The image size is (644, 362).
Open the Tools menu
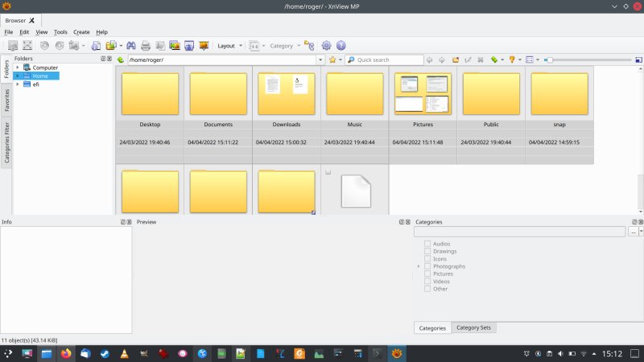pyautogui.click(x=60, y=32)
